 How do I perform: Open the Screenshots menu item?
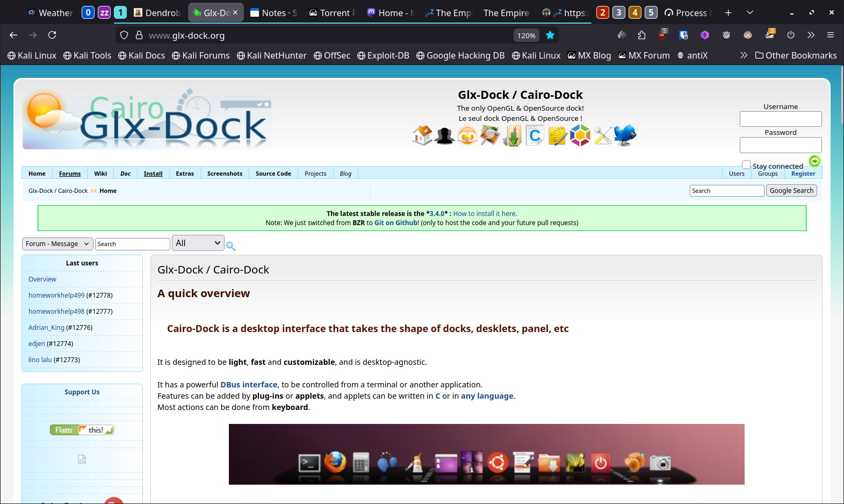click(x=225, y=174)
